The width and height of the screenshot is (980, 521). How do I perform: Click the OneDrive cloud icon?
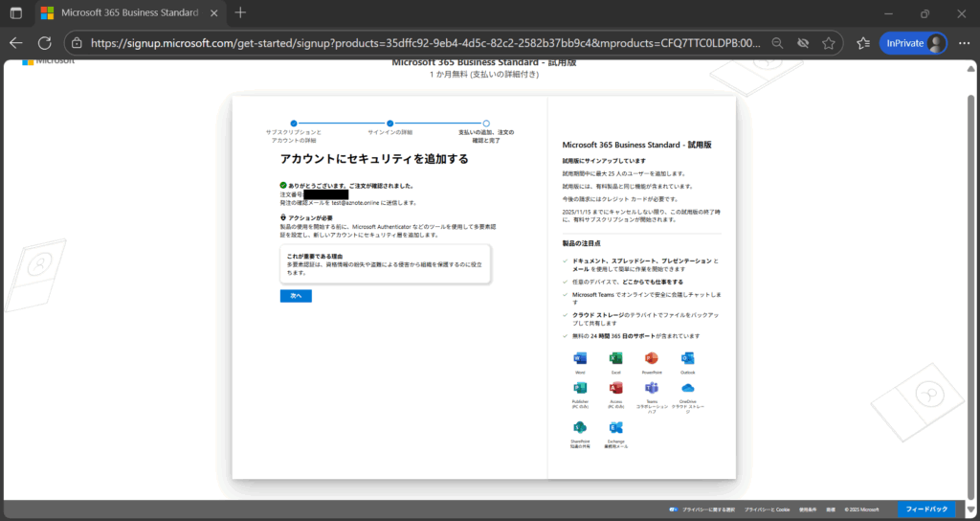687,388
